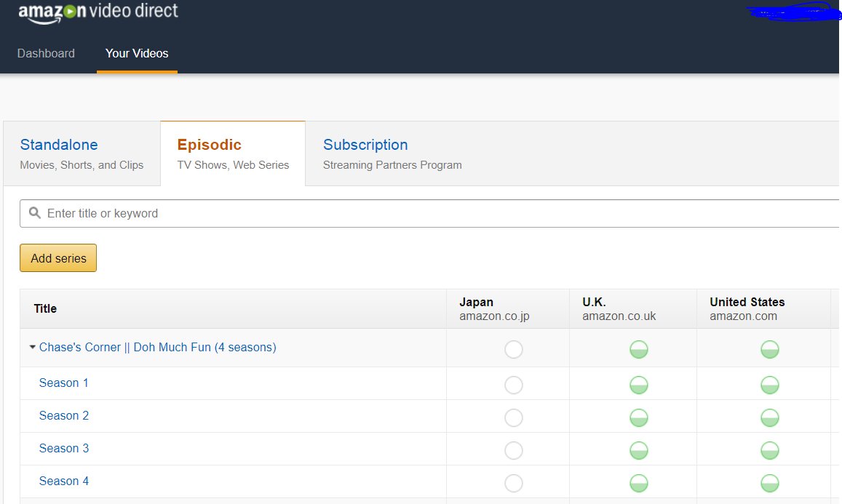Image resolution: width=842 pixels, height=504 pixels.
Task: Click the Add series button
Action: (58, 258)
